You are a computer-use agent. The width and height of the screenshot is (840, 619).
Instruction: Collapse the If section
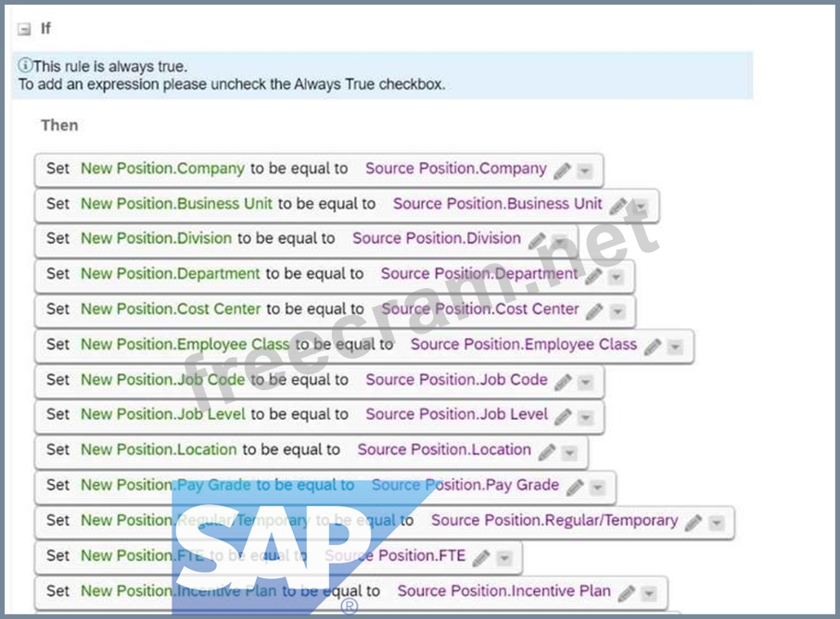click(x=24, y=30)
